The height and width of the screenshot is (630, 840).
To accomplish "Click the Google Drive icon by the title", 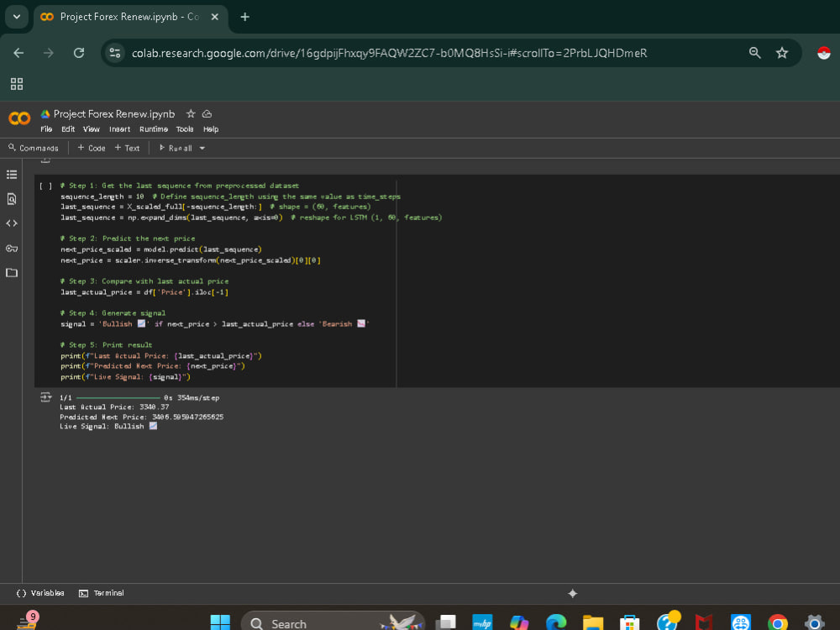I will pyautogui.click(x=45, y=113).
